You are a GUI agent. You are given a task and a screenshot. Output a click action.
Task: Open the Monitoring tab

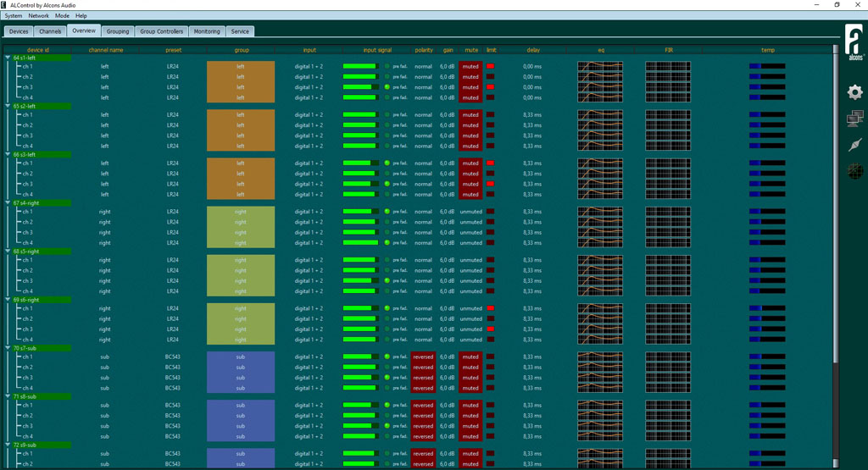click(x=207, y=31)
